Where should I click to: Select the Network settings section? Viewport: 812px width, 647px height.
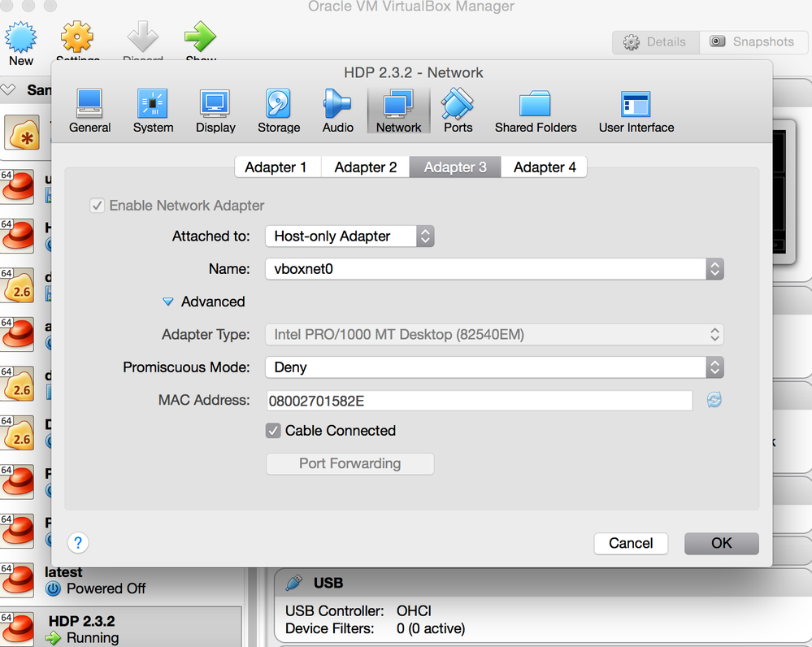coord(399,111)
